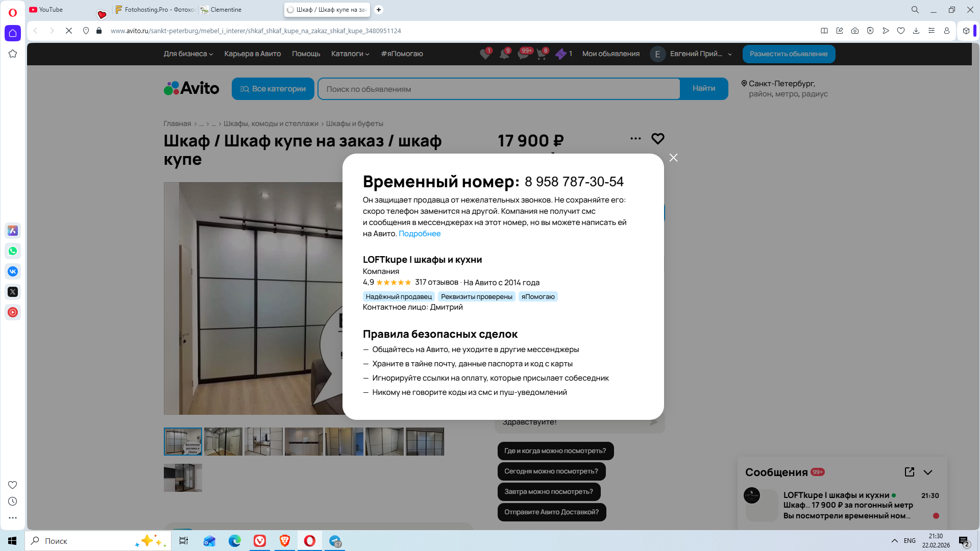This screenshot has height=551, width=980.
Task: Collapse the Сообщения panel chevron
Action: pyautogui.click(x=928, y=472)
